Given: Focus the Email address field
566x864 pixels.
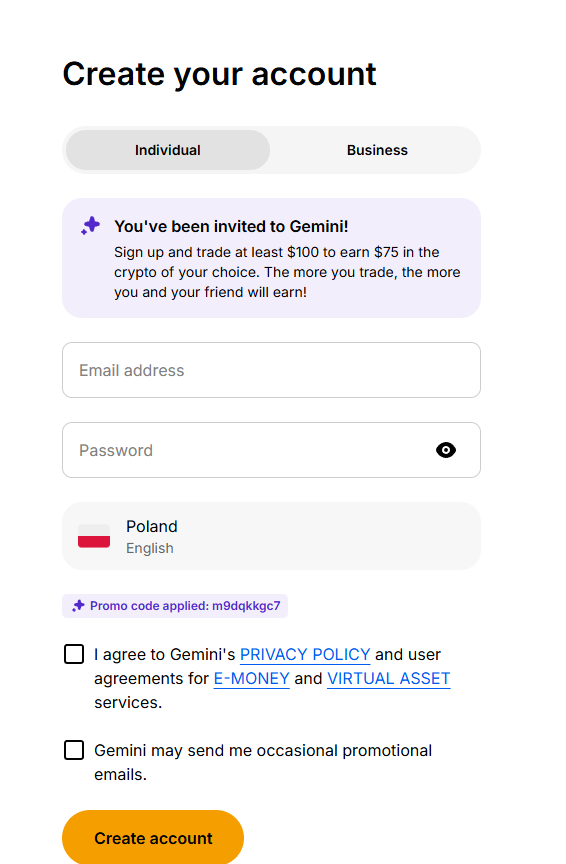Looking at the screenshot, I should click(271, 370).
